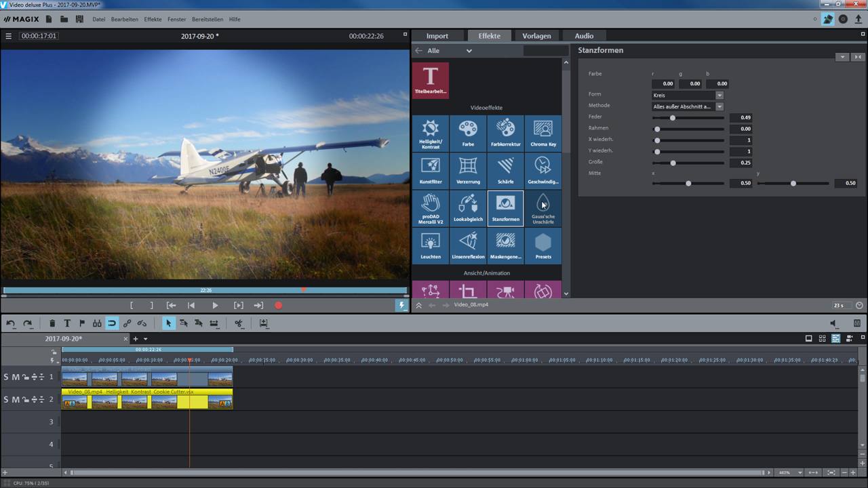Open the title editor T icon
The height and width of the screenshot is (488, 868).
pos(67,323)
